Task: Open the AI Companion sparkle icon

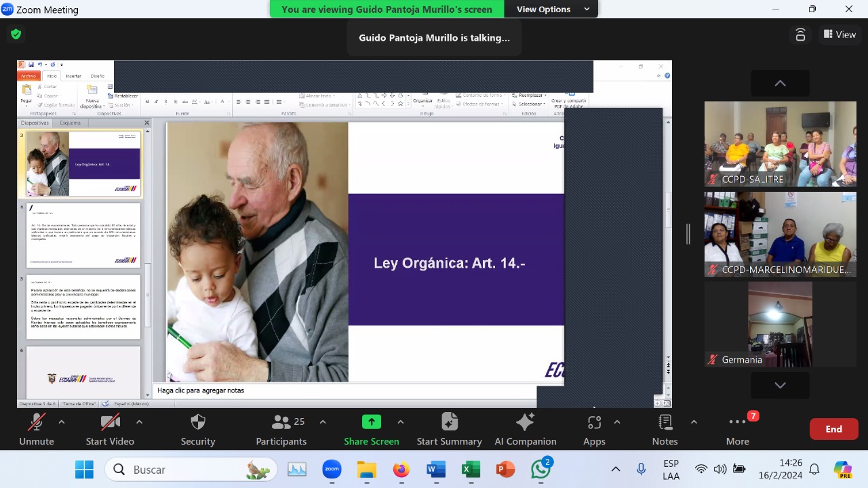Action: [525, 422]
